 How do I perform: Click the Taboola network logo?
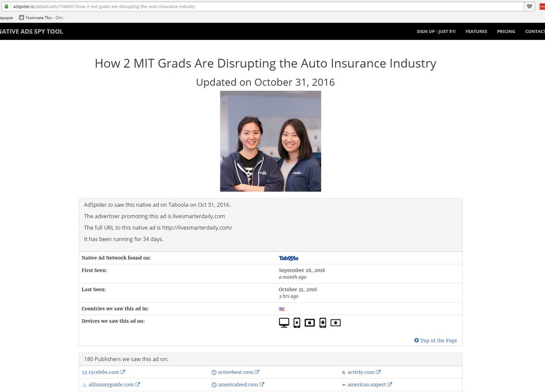[288, 258]
